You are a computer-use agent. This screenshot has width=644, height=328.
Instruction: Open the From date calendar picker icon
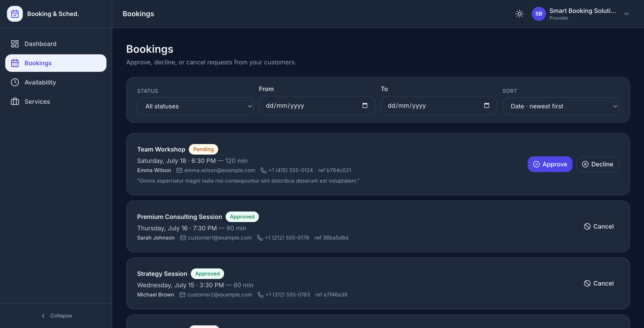[x=365, y=105]
